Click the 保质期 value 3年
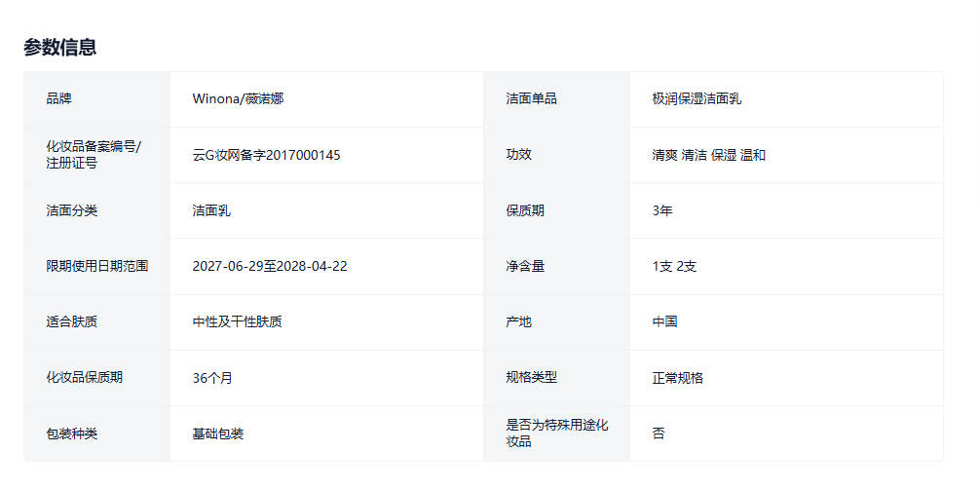The width and height of the screenshot is (980, 490). (662, 210)
